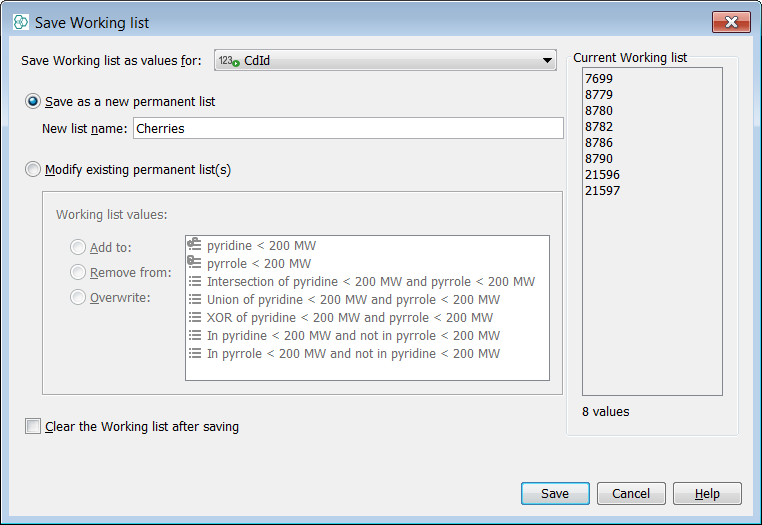Select Save as a new permanent list
The height and width of the screenshot is (525, 762).
click(x=34, y=101)
